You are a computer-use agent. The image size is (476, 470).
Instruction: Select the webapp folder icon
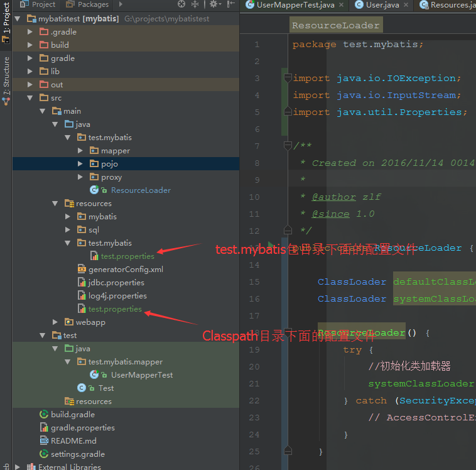69,322
